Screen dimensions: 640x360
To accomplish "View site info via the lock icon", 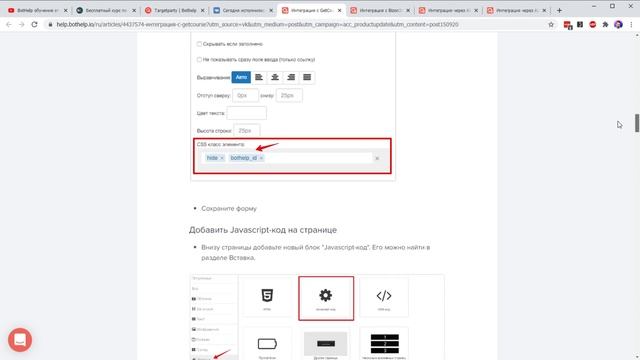I will [x=50, y=24].
